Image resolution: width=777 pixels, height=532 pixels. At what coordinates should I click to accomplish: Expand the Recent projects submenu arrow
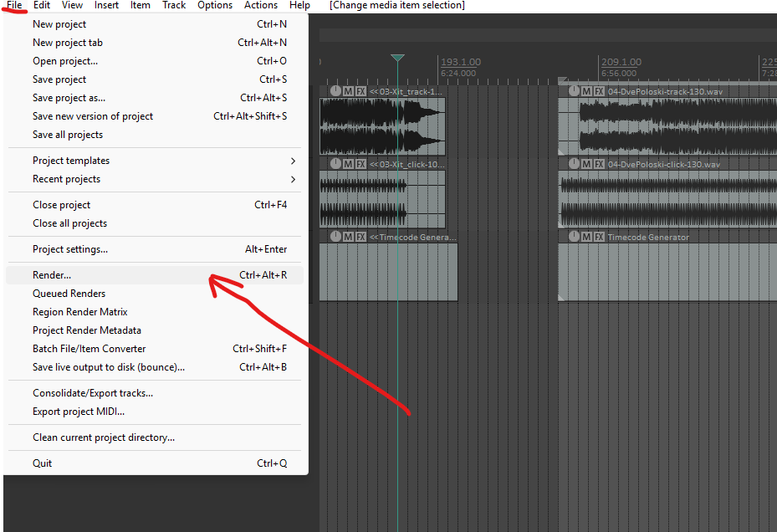(293, 179)
